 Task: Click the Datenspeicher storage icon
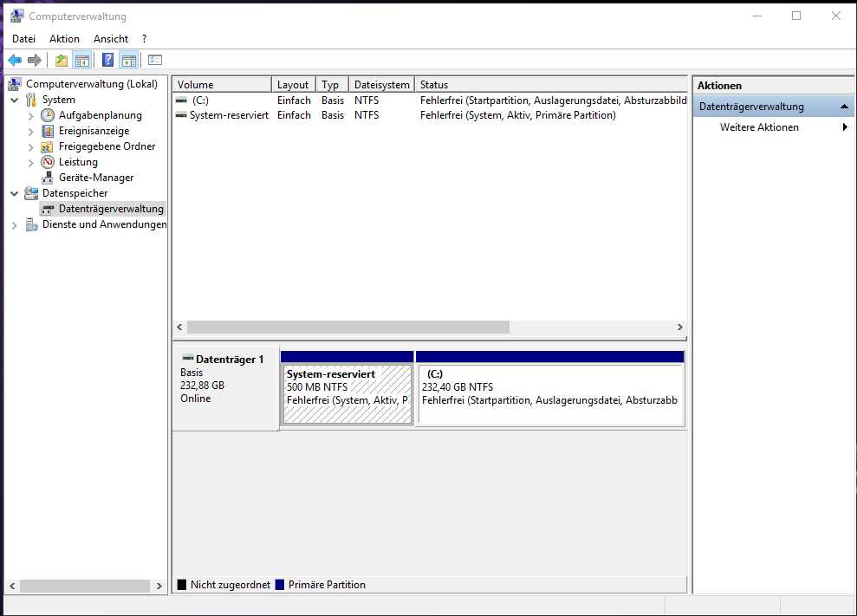pyautogui.click(x=32, y=193)
